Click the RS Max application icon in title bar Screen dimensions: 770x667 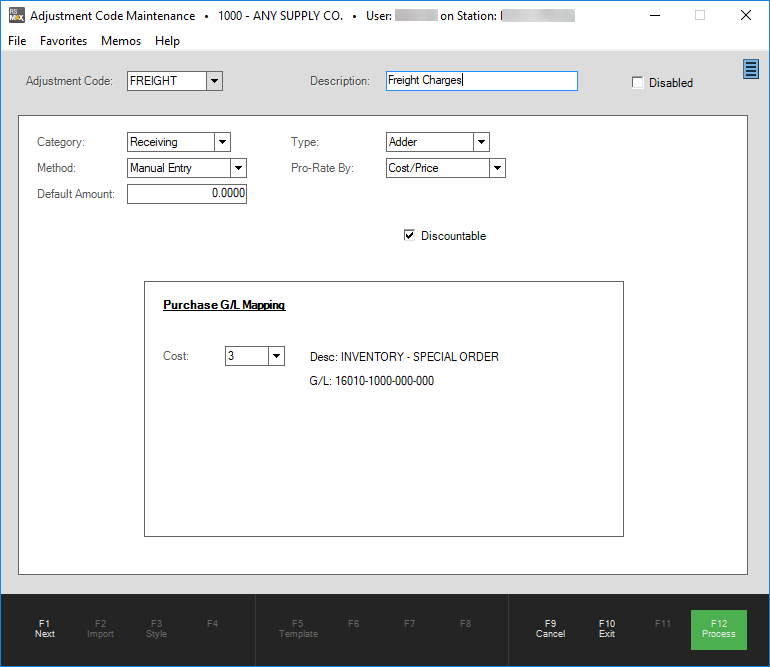click(x=16, y=15)
